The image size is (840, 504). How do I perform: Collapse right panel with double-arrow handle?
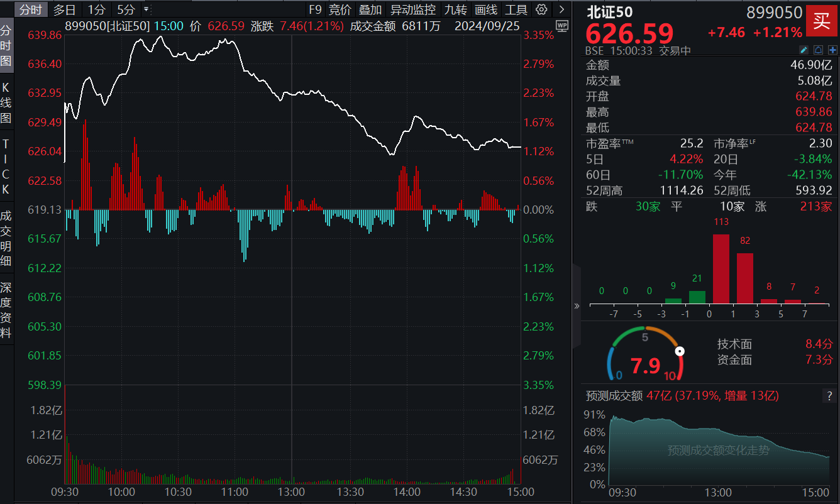click(577, 306)
